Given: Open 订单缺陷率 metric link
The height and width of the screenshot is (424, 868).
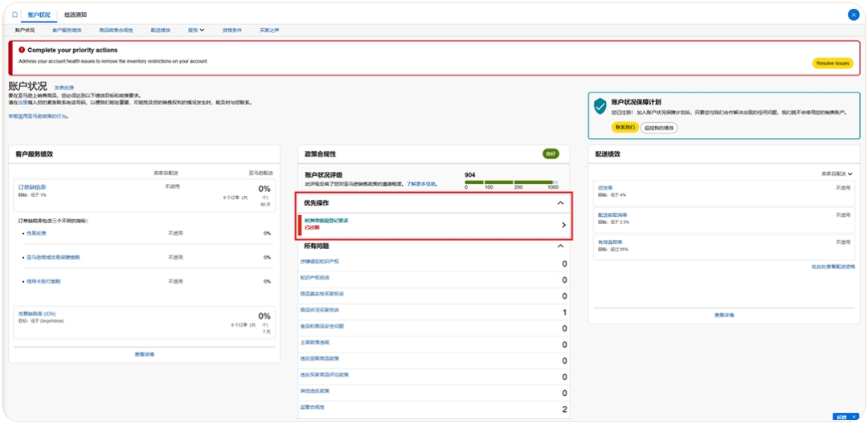Looking at the screenshot, I should click(32, 188).
